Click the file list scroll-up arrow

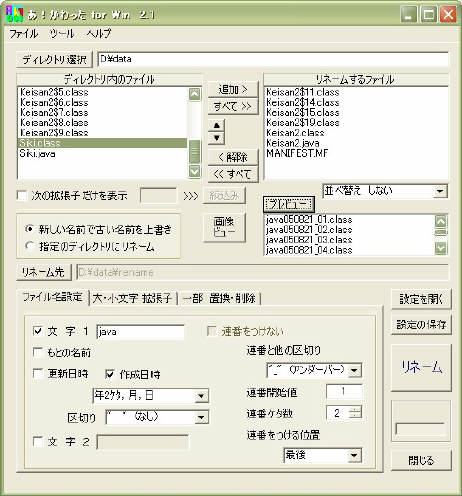click(195, 94)
